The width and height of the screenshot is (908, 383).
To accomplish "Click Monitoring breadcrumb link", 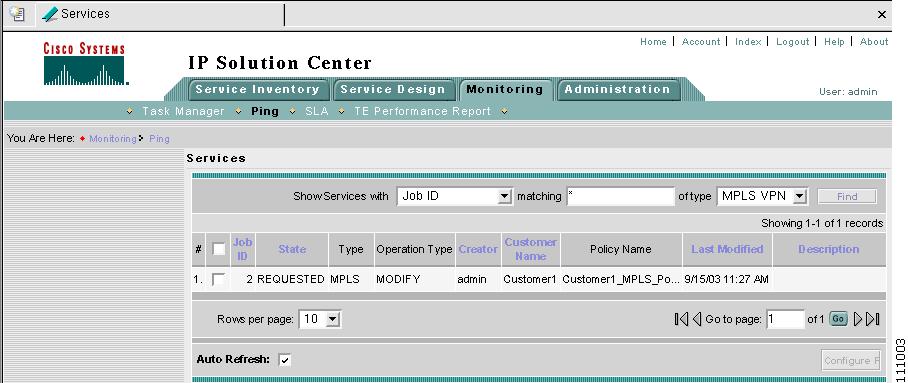I will coord(112,139).
